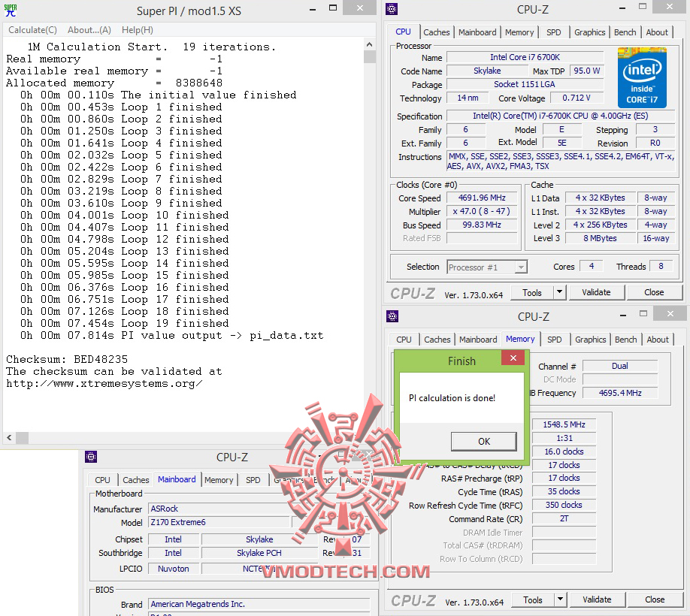
Task: Click scroll-left arrow in Super PI output
Action: click(9, 437)
